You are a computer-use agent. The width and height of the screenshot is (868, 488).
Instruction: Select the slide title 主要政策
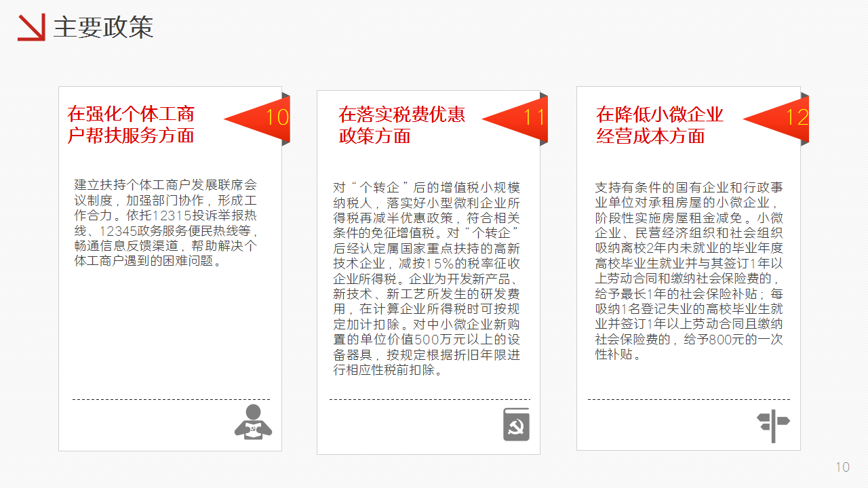point(103,27)
